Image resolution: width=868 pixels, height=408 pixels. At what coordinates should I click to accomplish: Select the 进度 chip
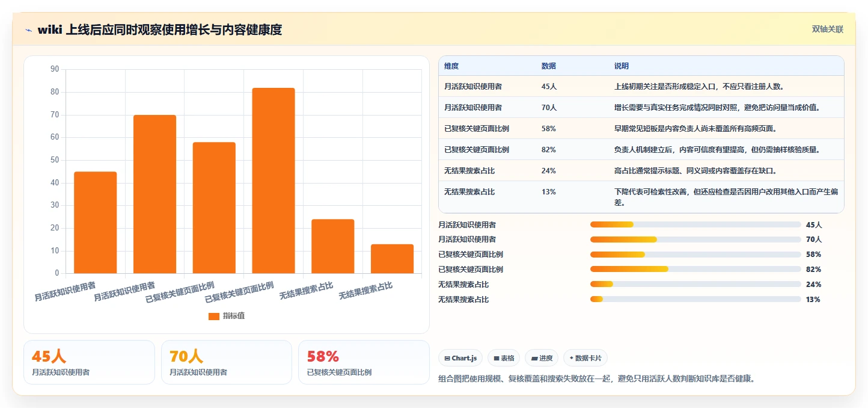[542, 358]
